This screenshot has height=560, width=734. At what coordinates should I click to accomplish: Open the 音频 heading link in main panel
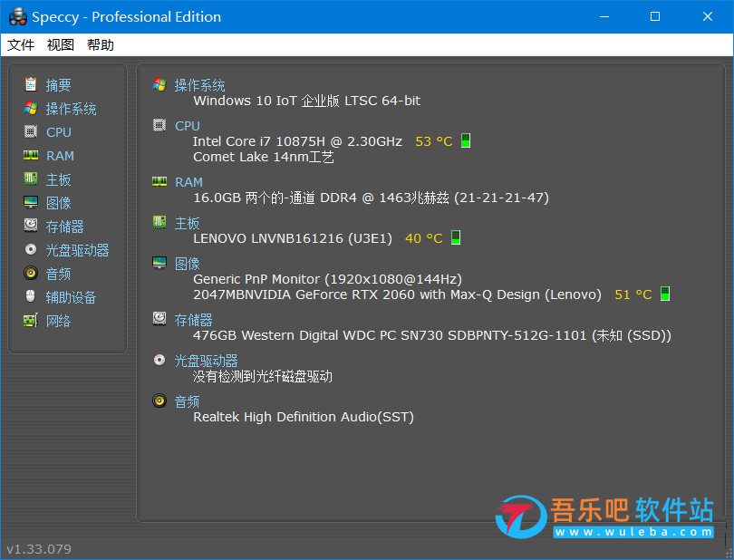pos(188,401)
